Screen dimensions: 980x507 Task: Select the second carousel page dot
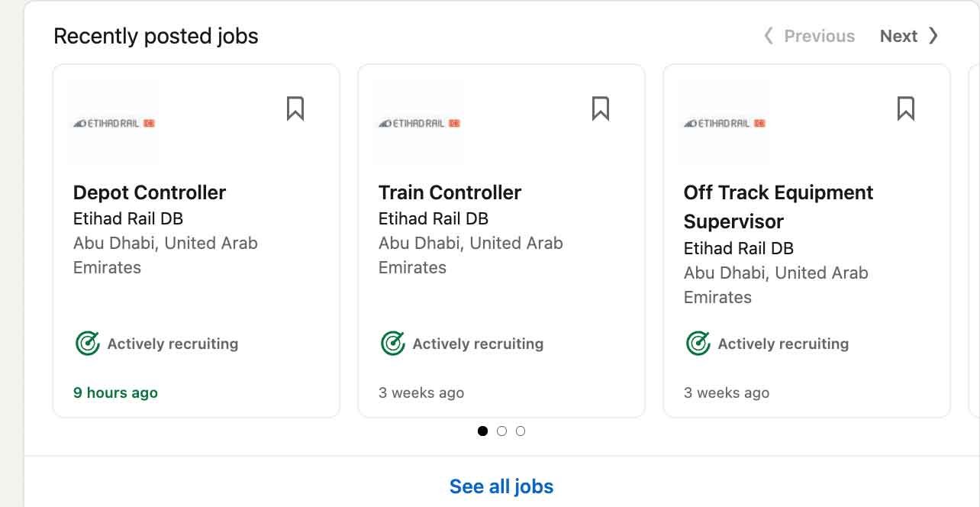(x=501, y=431)
